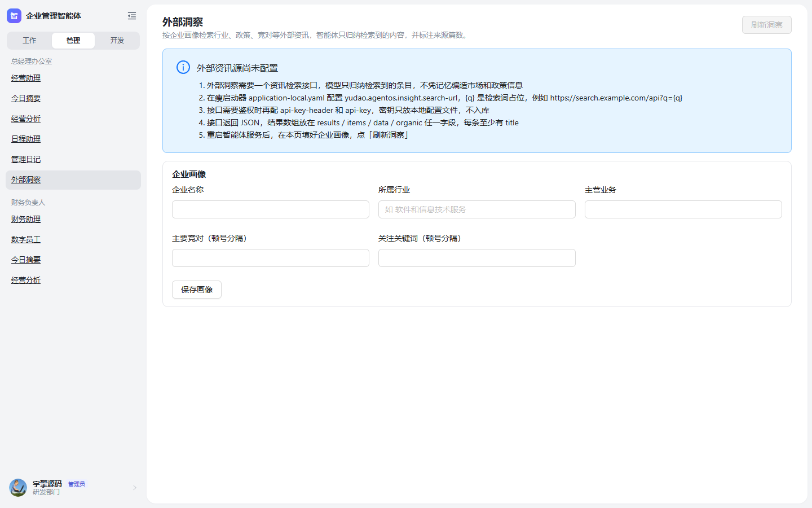Click the 主要竞对 input box
Image resolution: width=812 pixels, height=508 pixels.
pos(271,258)
